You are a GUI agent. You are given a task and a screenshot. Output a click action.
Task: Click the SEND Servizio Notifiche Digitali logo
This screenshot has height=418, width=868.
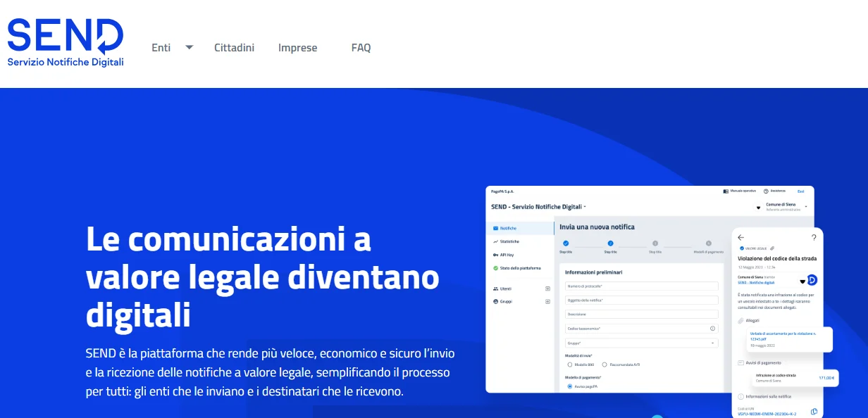click(66, 42)
